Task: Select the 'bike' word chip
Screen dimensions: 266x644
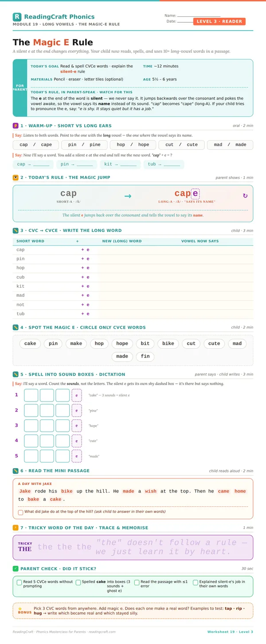Action: [168, 343]
